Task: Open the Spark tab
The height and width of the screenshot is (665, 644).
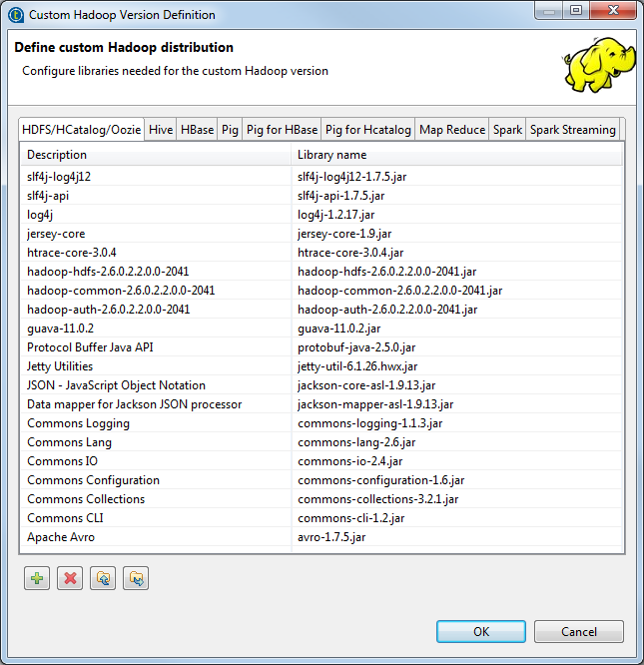Action: tap(507, 130)
